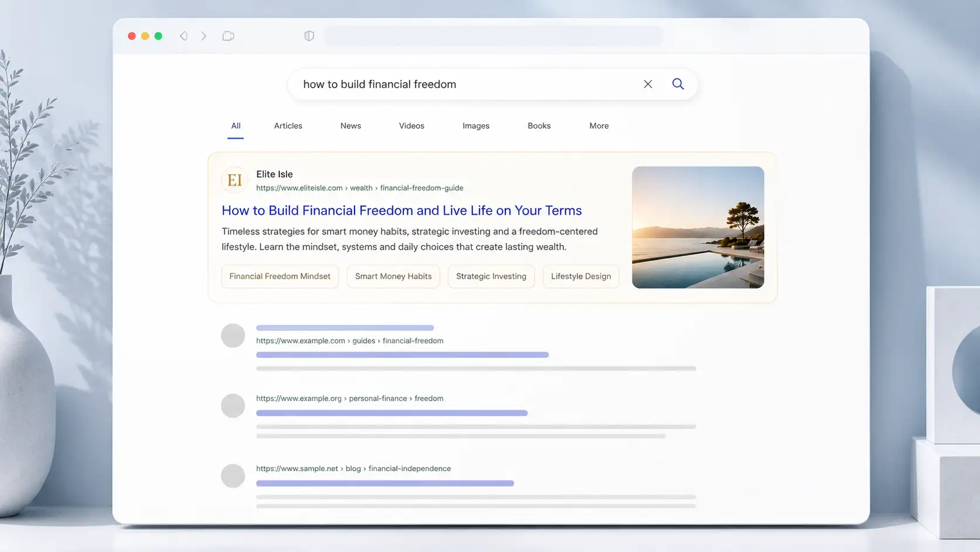Image resolution: width=980 pixels, height=552 pixels.
Task: Click the yellow minimize window button
Action: (145, 36)
